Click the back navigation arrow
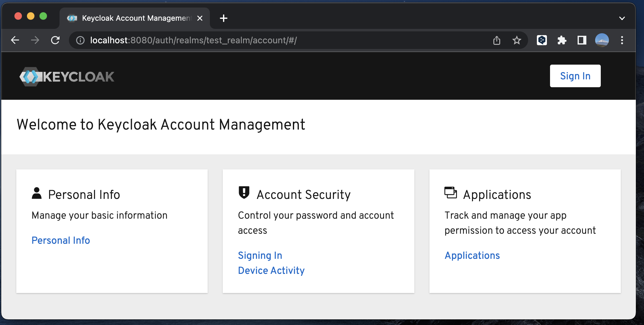Image resolution: width=644 pixels, height=325 pixels. click(x=15, y=40)
